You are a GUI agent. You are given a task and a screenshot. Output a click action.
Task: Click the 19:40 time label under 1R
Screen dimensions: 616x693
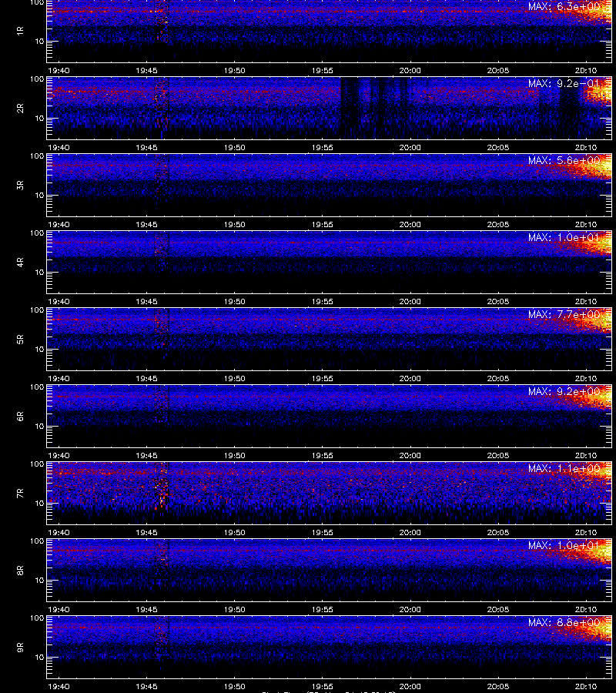coord(59,70)
